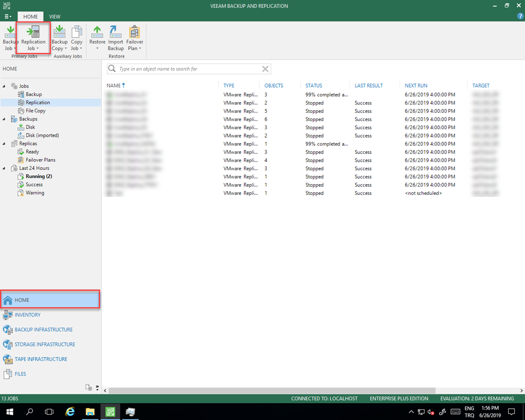This screenshot has width=525, height=420.
Task: Collapse the Last 24 Hours tree node
Action: click(x=4, y=168)
